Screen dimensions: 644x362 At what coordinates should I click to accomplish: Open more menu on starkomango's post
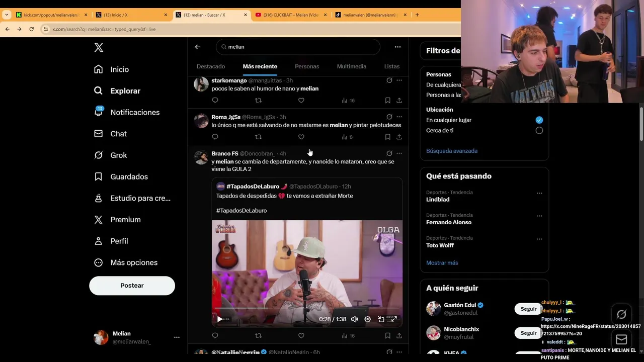click(x=399, y=80)
